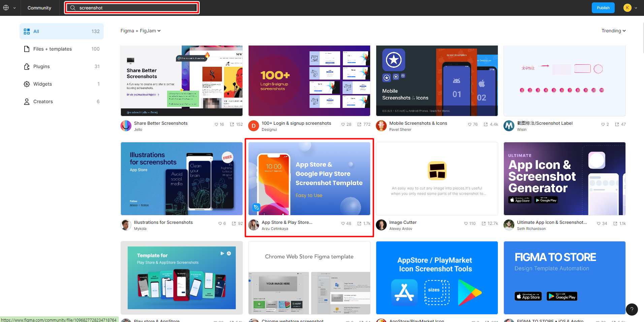Click the Files + templates page icon
The height and width of the screenshot is (322, 644).
[x=27, y=49]
